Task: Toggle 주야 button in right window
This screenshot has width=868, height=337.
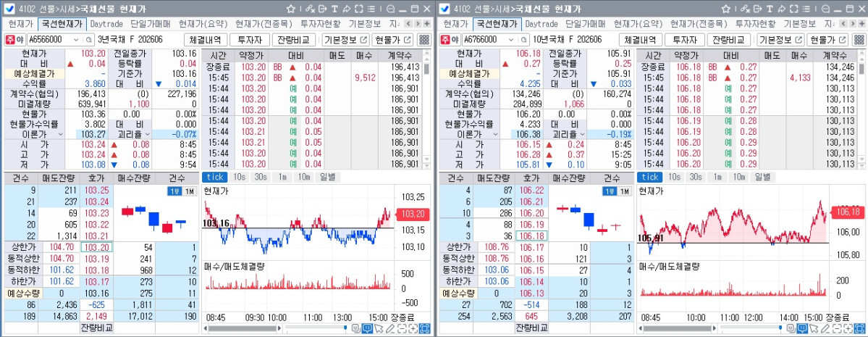Action: tap(450, 40)
